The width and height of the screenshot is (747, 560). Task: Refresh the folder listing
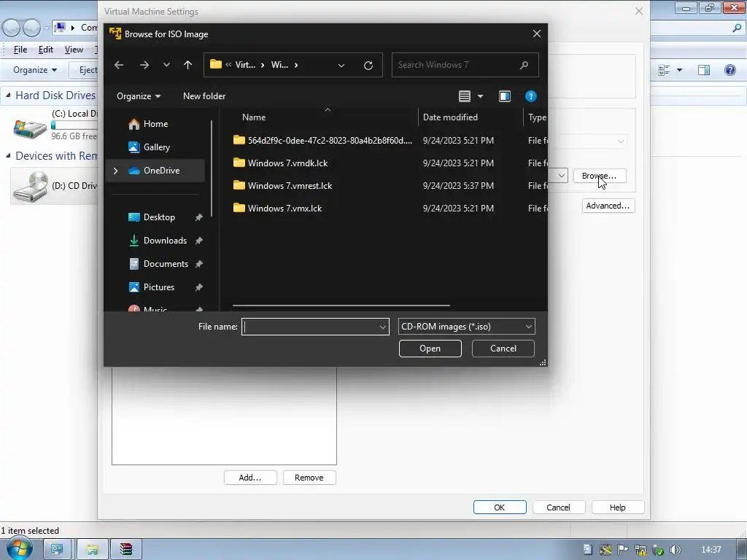coord(368,65)
